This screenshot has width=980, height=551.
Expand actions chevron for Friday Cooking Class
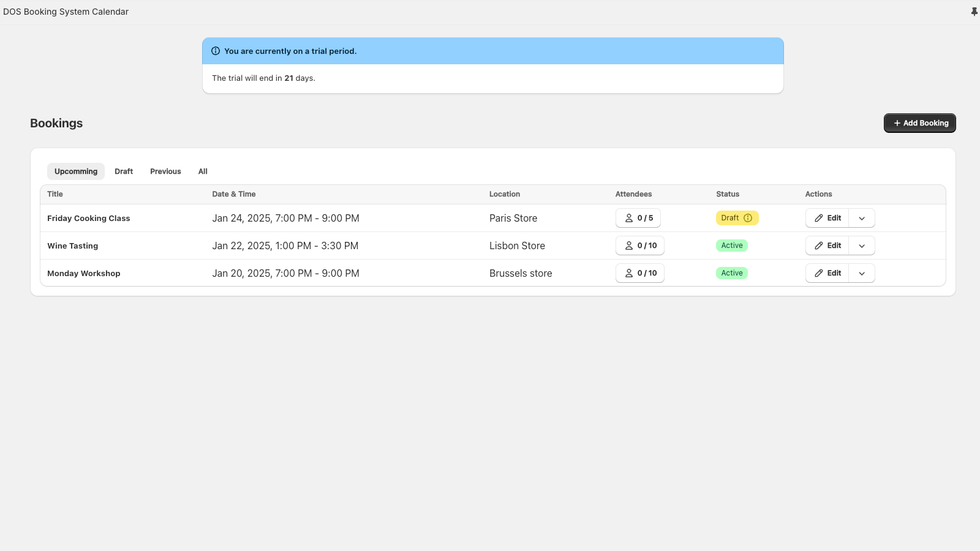coord(862,218)
